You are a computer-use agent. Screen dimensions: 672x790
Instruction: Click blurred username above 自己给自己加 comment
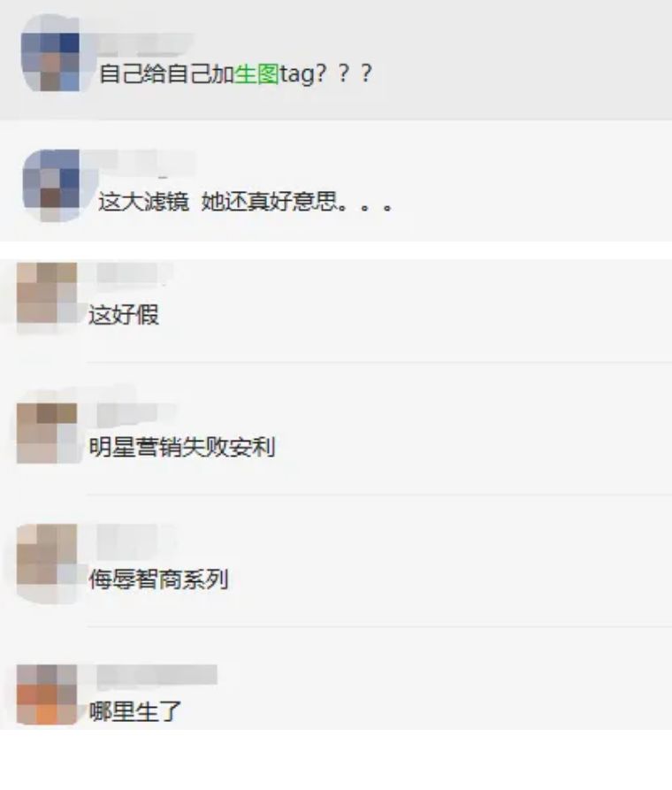143,44
